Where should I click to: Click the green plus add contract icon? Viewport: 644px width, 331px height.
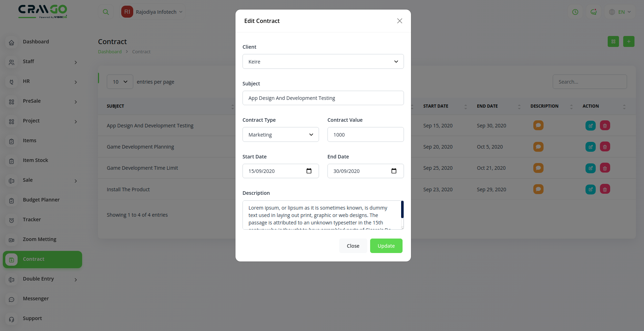point(628,42)
